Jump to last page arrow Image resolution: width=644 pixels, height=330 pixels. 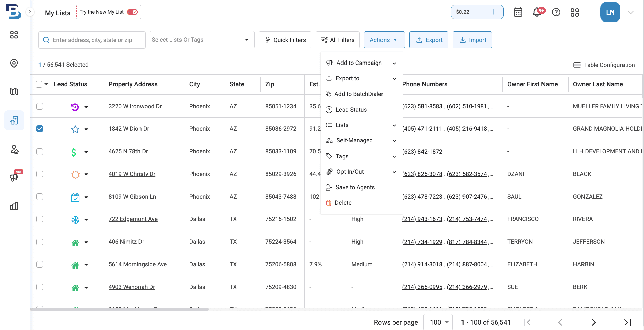(627, 322)
